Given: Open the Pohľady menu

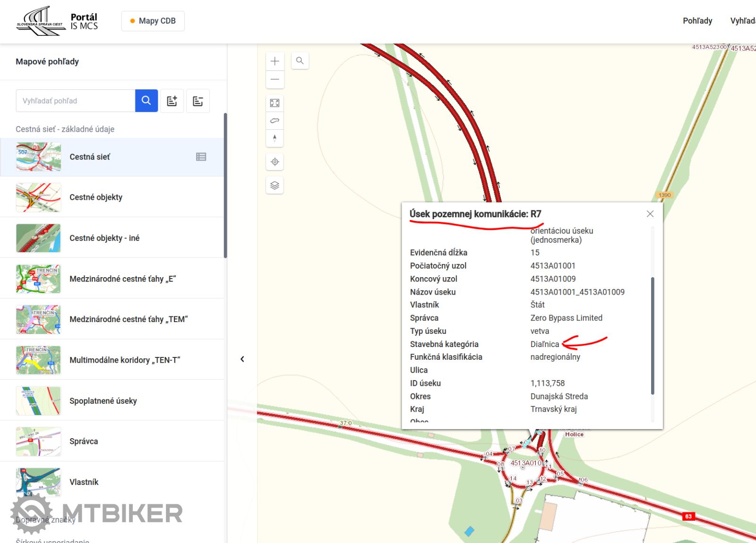Looking at the screenshot, I should (697, 21).
